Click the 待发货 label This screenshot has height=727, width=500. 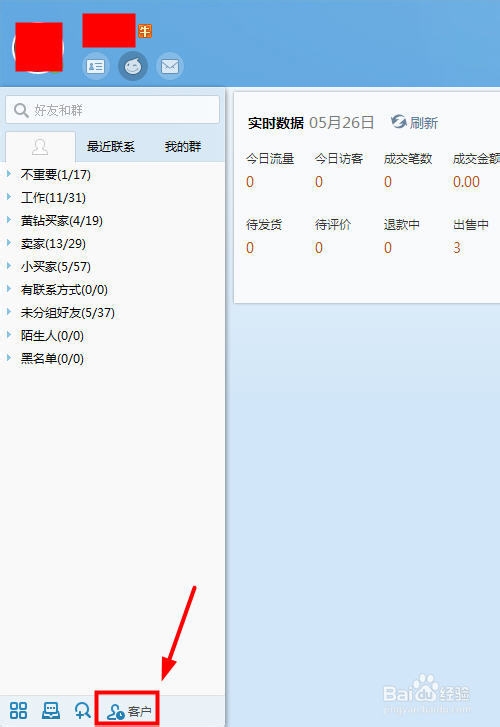[264, 225]
